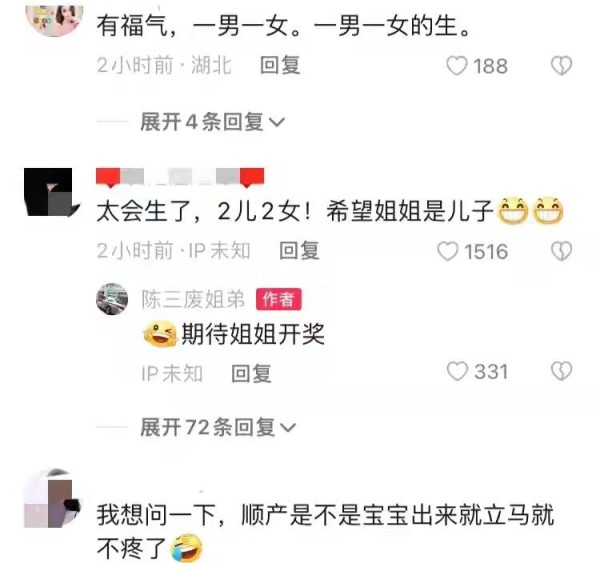
Task: Dislike the 一男一女 comment with broken heart
Action: coord(561,66)
